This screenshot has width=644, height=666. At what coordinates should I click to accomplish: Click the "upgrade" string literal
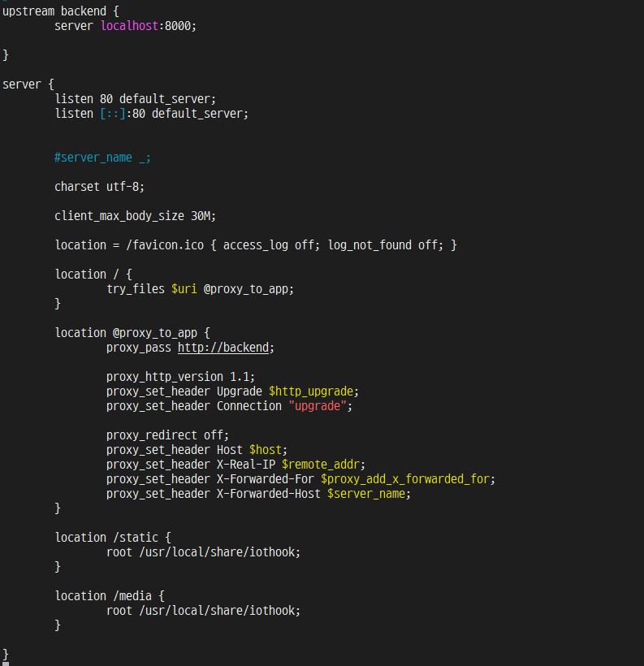(x=318, y=406)
